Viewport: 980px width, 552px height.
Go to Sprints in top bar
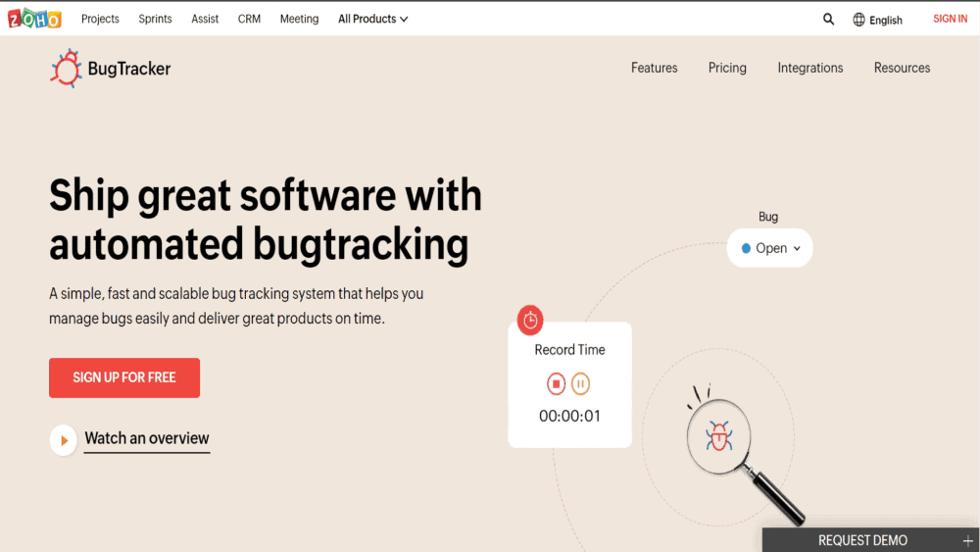coord(155,19)
